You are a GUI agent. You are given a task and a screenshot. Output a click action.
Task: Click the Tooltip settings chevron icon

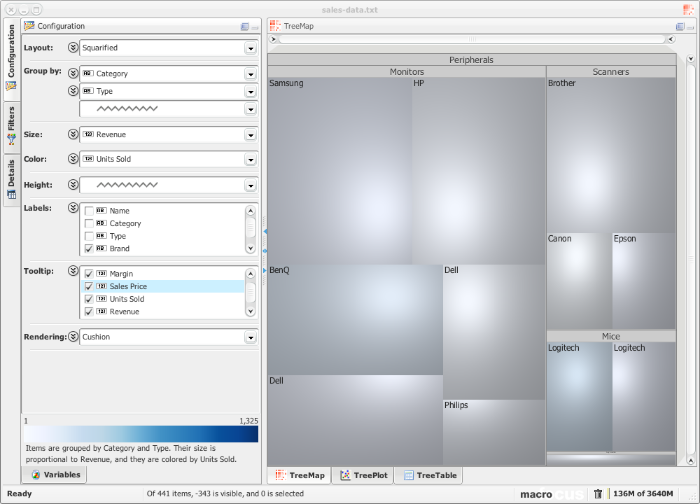(x=72, y=271)
